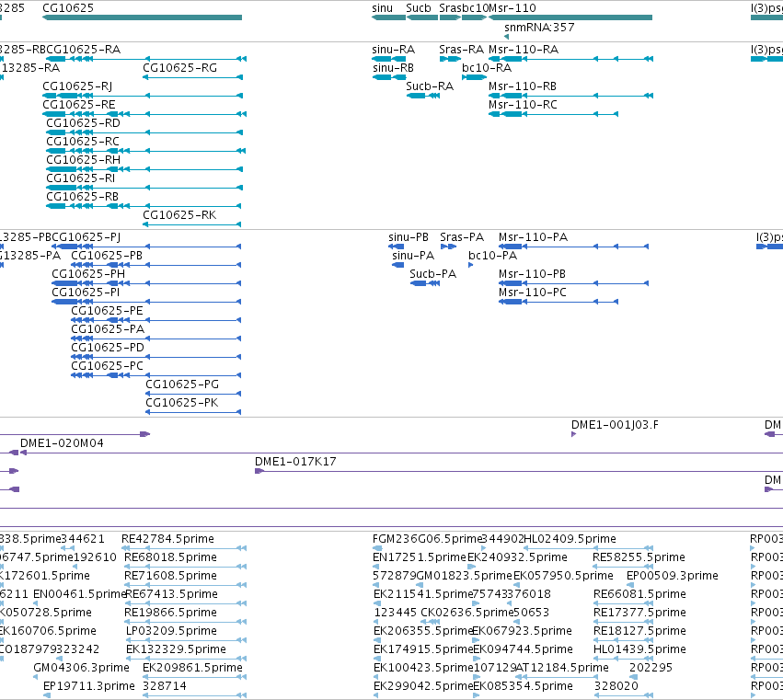This screenshot has height=700, width=783.
Task: Click transcript CG10625-RJ label
Action: 77,86
